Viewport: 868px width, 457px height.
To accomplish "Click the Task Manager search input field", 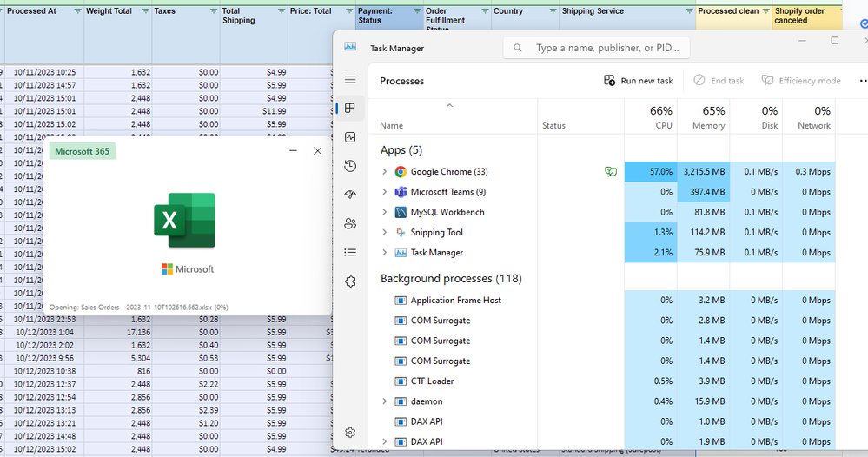I will pyautogui.click(x=596, y=48).
